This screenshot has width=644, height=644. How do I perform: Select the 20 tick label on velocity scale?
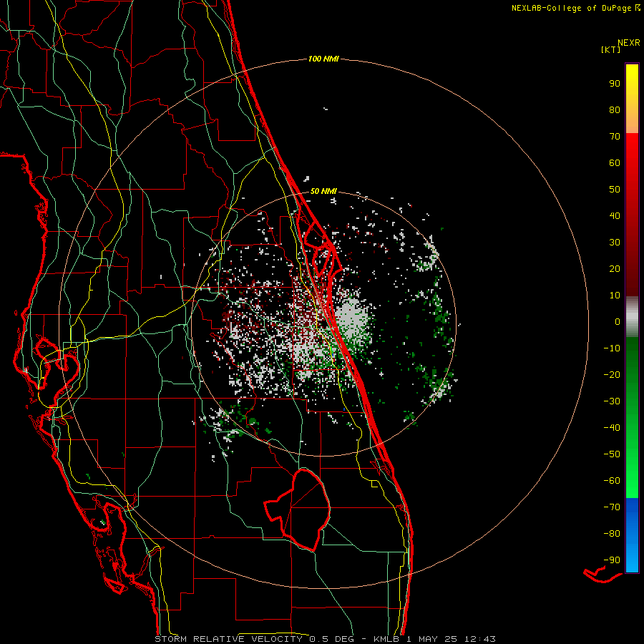(x=615, y=268)
